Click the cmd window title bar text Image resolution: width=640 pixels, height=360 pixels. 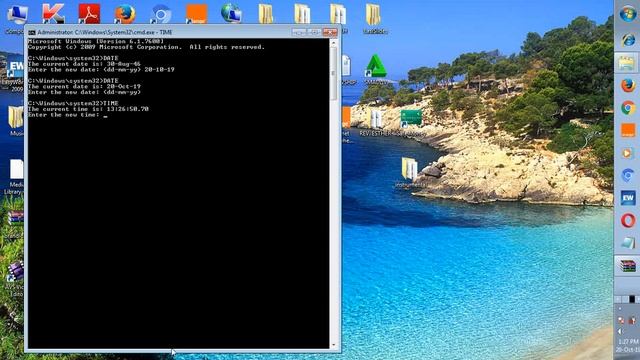tap(104, 32)
